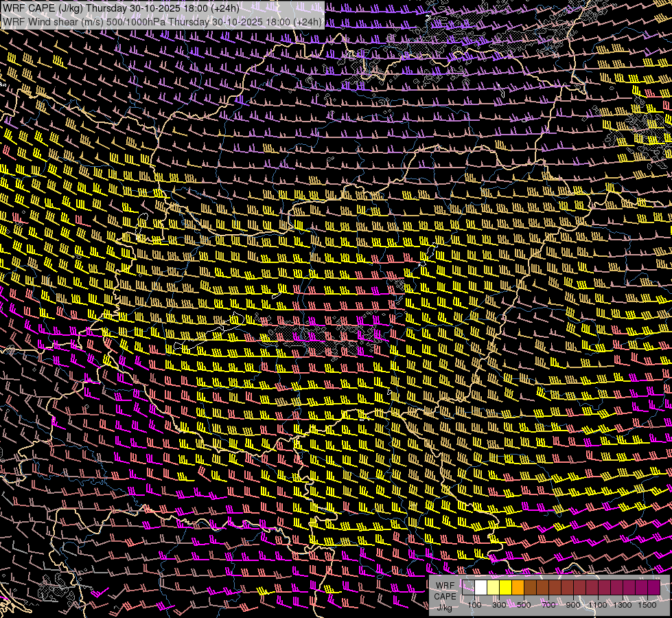The height and width of the screenshot is (618, 672).
Task: Select the white 100 J/kg legend swatch
Action: (x=481, y=587)
